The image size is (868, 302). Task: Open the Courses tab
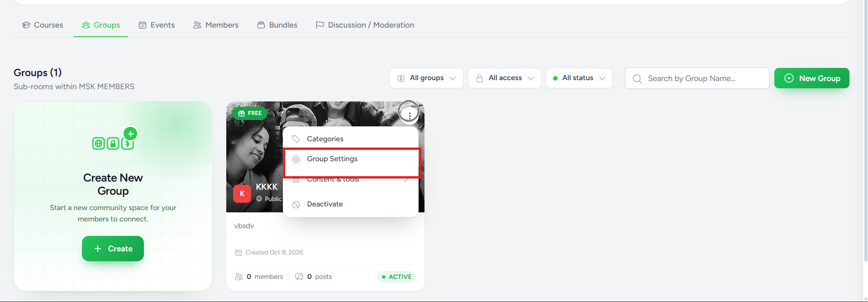(x=43, y=25)
